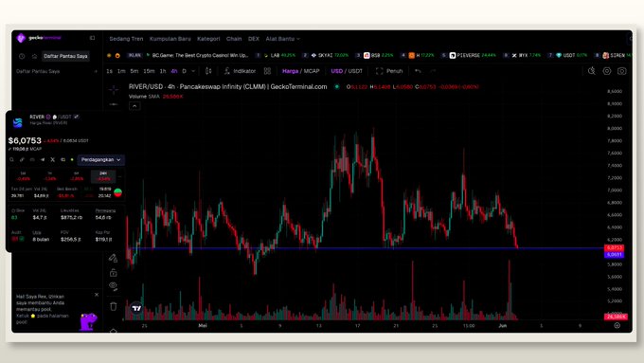Click the fire trending icon in ticker bar
Screen dimensions: 644x363
[x=117, y=56]
